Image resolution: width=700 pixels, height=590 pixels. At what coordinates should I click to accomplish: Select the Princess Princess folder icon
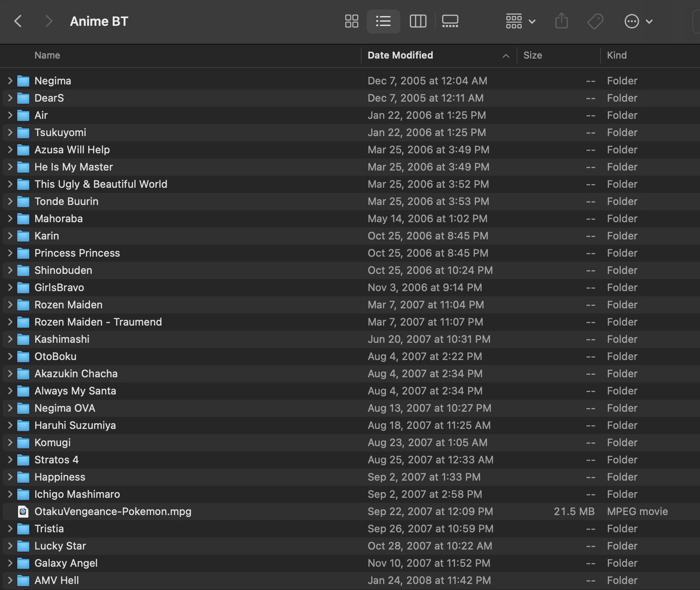[23, 253]
